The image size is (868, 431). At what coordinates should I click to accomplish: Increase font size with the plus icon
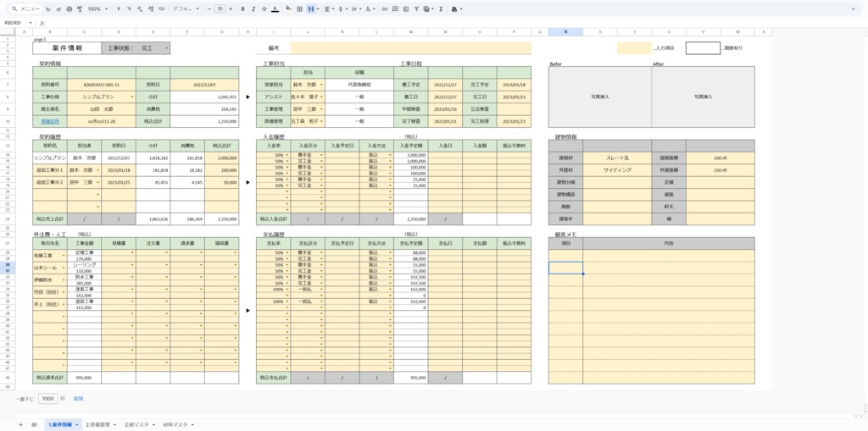(231, 8)
